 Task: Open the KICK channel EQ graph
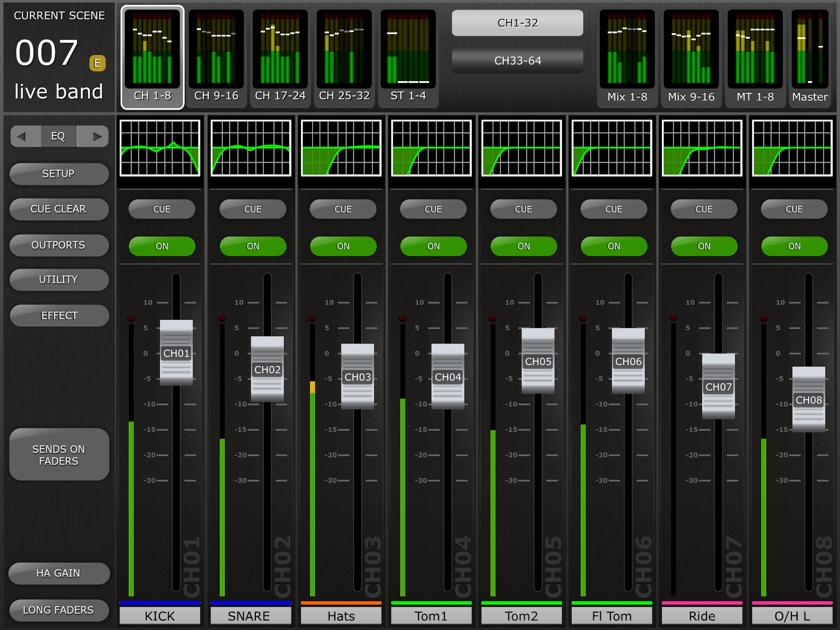160,148
